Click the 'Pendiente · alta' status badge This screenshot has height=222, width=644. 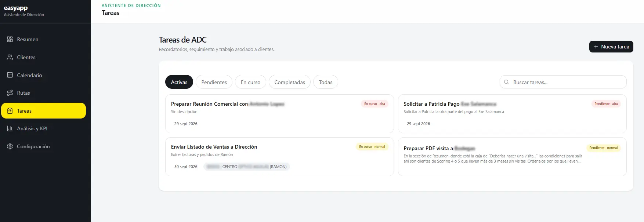606,104
